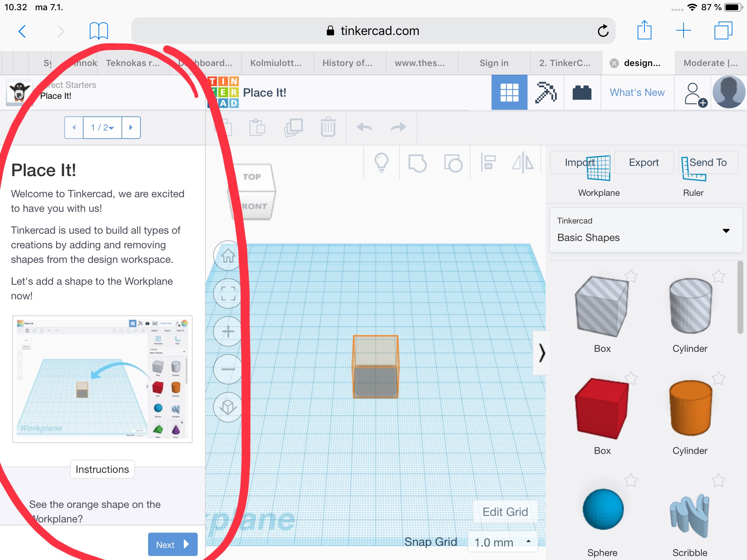
Task: Open the lesson step 1/2 dropdown
Action: [x=102, y=128]
